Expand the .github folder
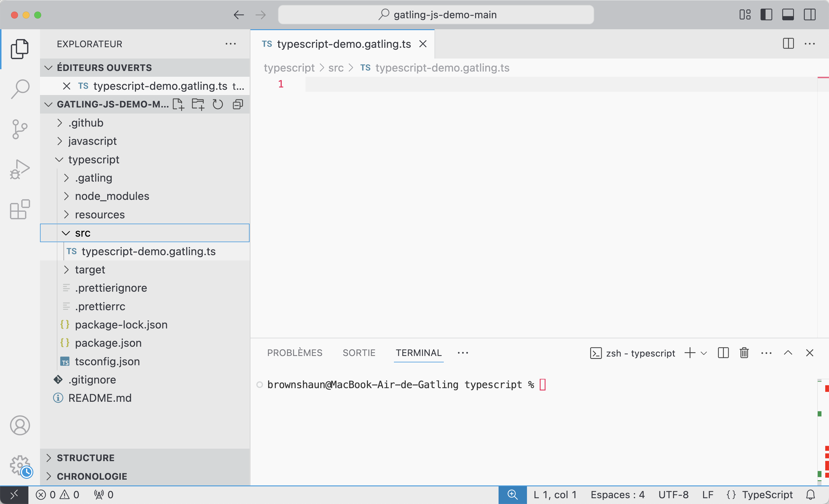Screen dimensions: 829x504 145,123
